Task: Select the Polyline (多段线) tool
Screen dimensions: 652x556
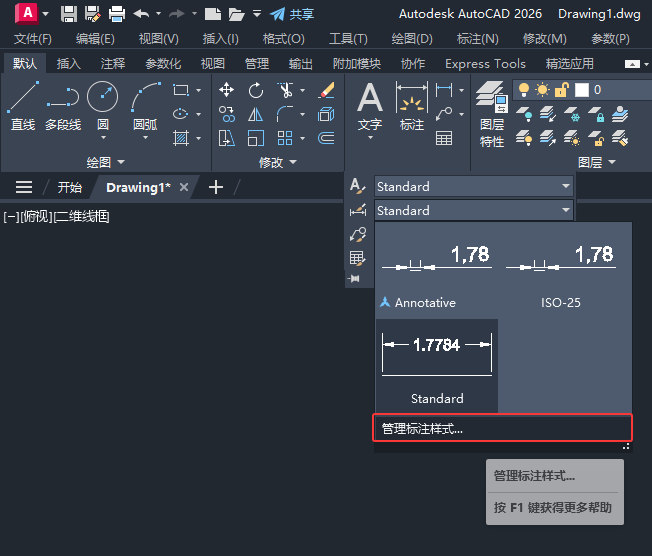Action: click(x=63, y=106)
